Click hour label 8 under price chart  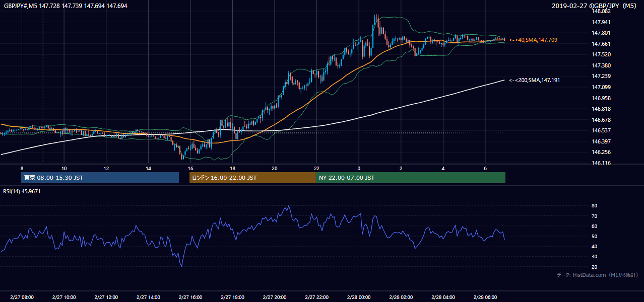[x=22, y=168]
